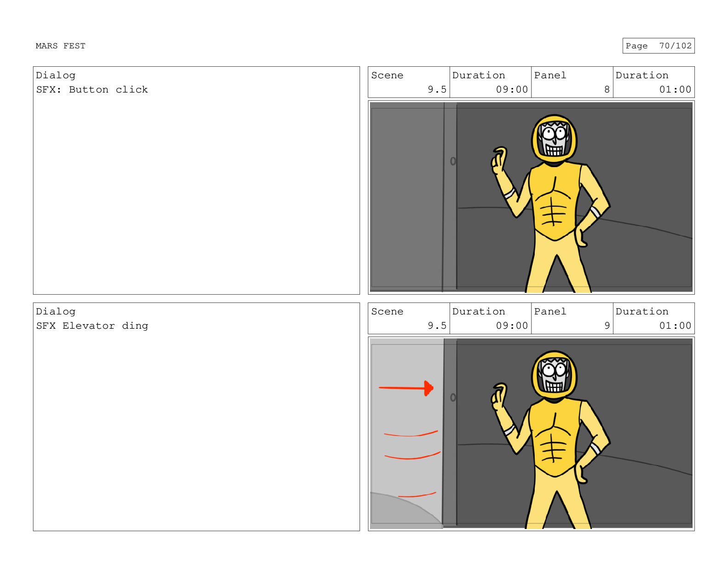Click the panel number 9 cell

point(572,319)
